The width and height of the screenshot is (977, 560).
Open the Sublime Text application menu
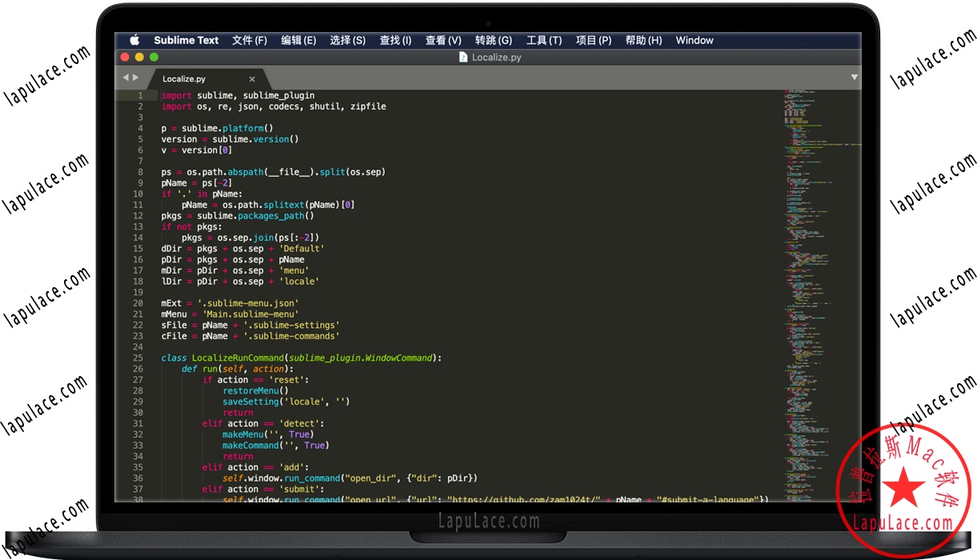186,40
